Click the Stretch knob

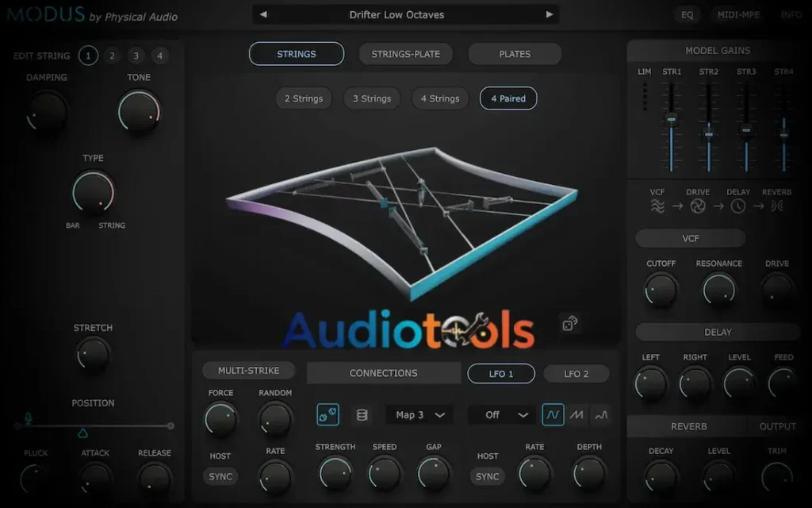click(x=94, y=355)
